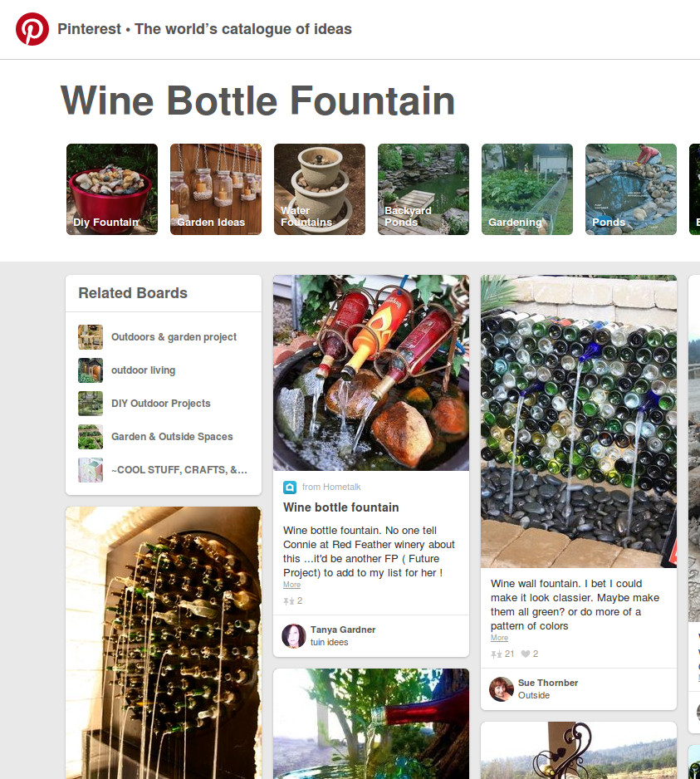Image resolution: width=700 pixels, height=779 pixels.
Task: Expand More on the Wine wall fountain description
Action: point(499,638)
